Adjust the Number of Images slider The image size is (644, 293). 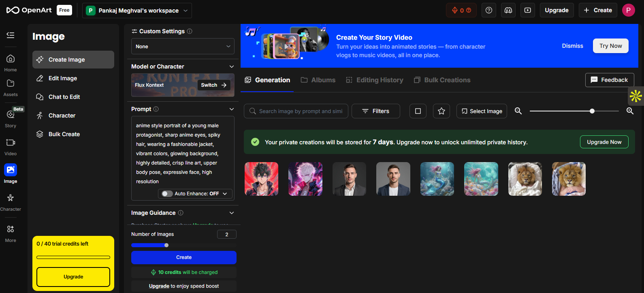tap(166, 245)
